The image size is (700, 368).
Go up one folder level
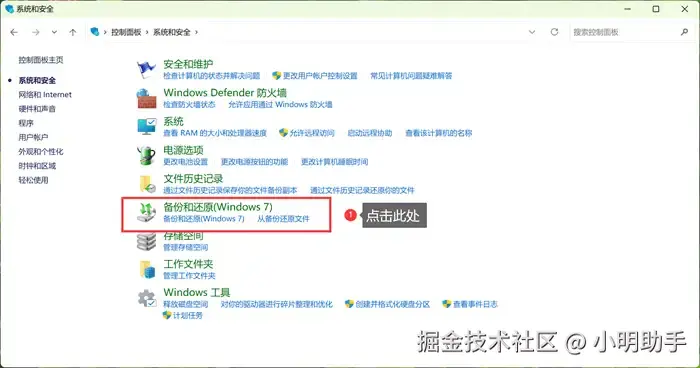[x=73, y=32]
